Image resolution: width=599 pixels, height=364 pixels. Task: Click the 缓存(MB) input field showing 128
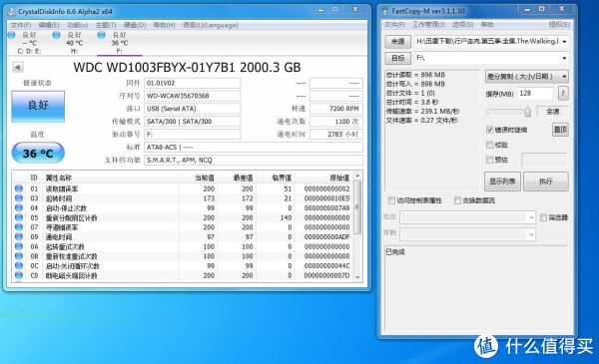pyautogui.click(x=535, y=93)
